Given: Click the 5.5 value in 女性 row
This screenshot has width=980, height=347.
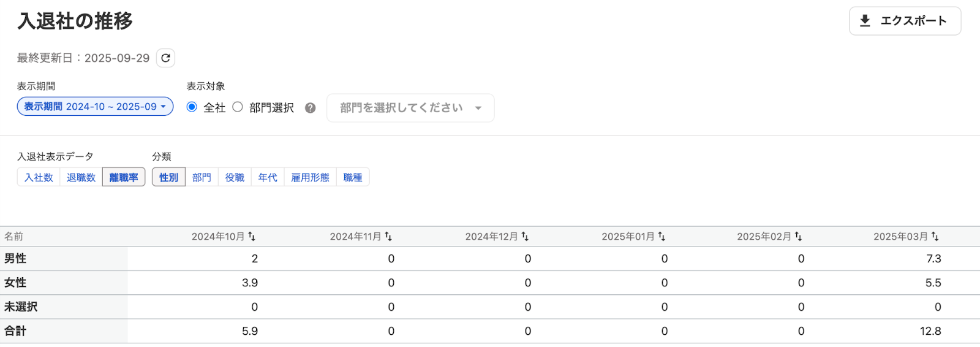Looking at the screenshot, I should coord(933,283).
